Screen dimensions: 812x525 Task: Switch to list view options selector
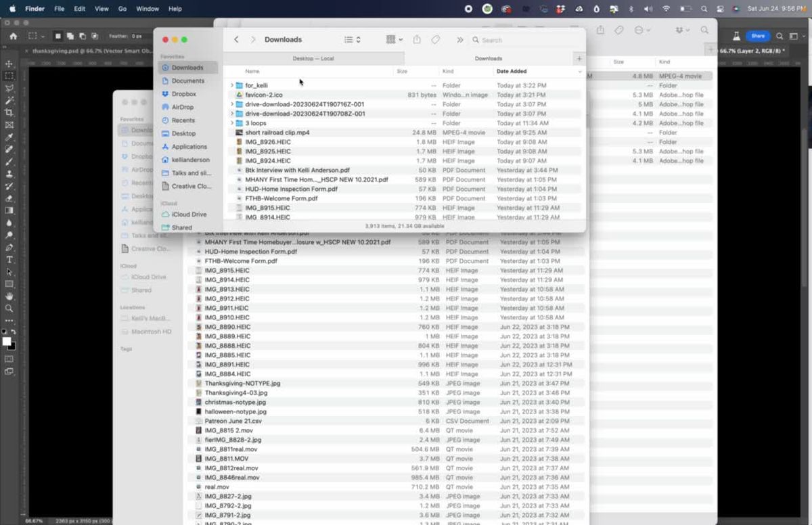(x=352, y=40)
